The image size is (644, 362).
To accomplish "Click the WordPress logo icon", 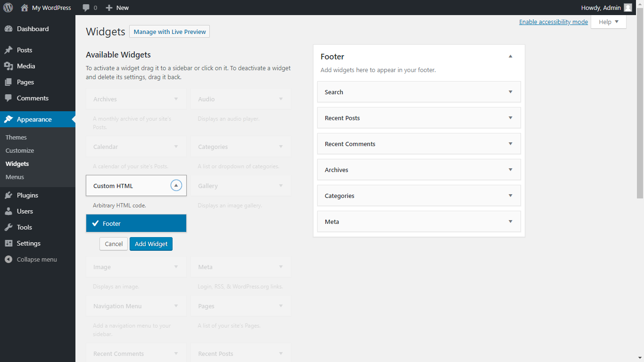I will pos(8,8).
